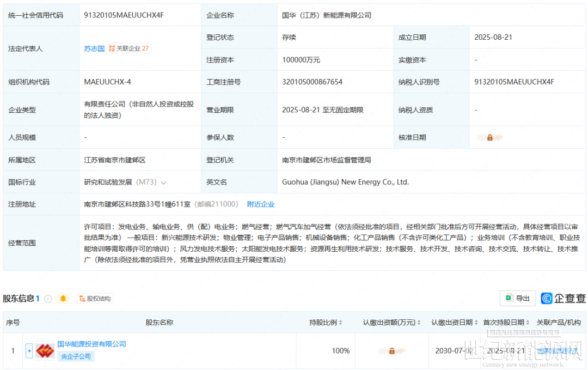Expand shareholder row with plus button
Viewport: 588px width, 370px height.
click(29, 351)
